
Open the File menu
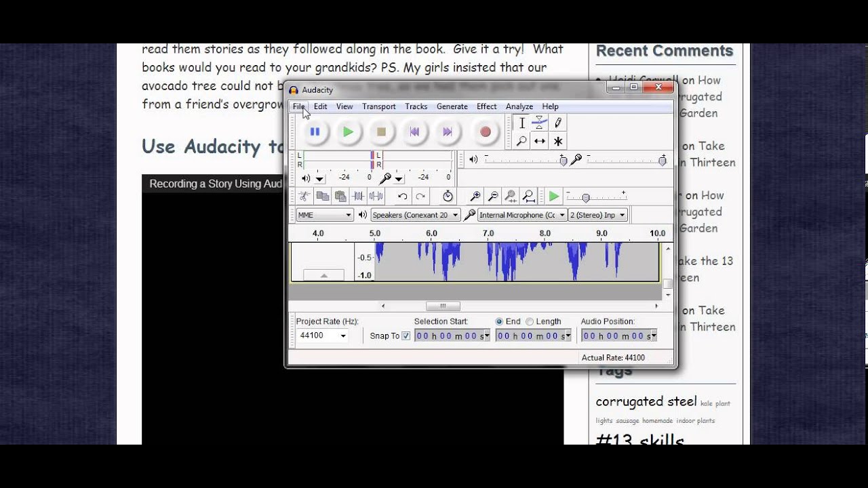pos(298,106)
